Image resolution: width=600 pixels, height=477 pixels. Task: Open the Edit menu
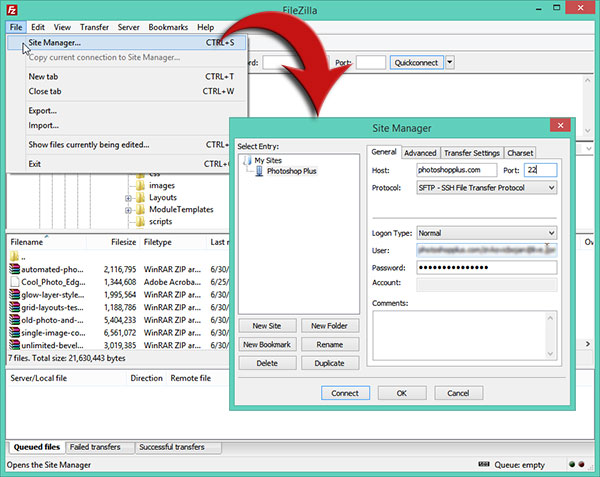pyautogui.click(x=38, y=27)
